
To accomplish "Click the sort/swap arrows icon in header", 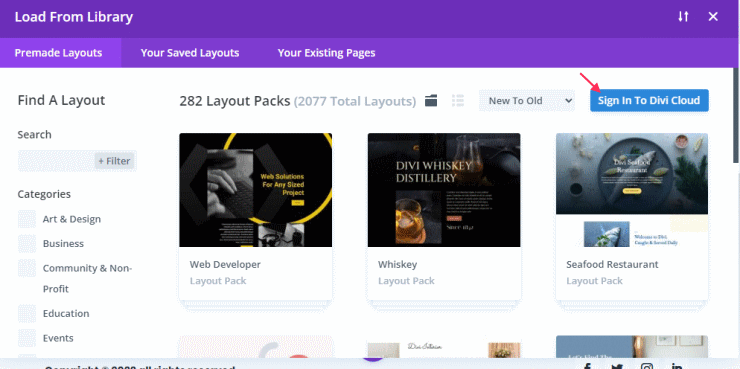I will click(x=683, y=17).
